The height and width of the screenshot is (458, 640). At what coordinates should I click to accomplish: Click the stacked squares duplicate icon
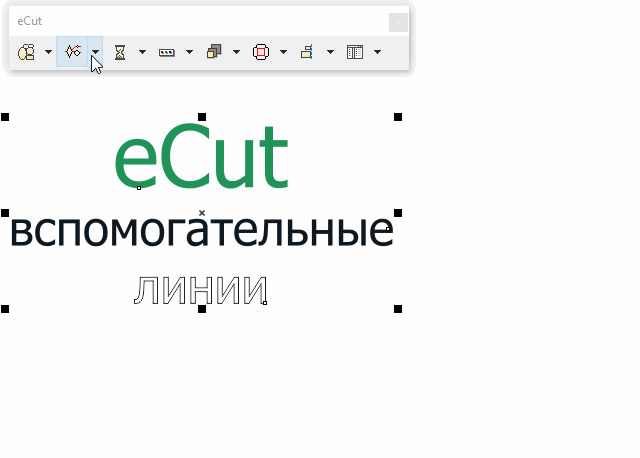click(x=214, y=52)
